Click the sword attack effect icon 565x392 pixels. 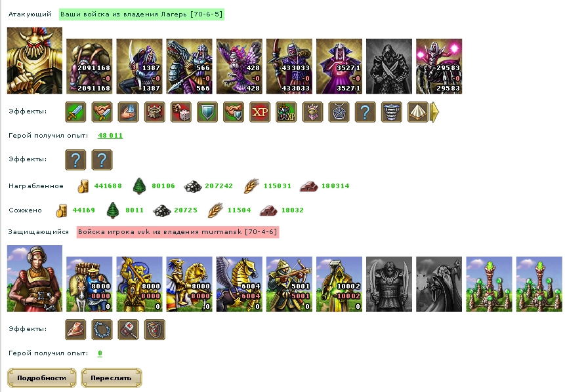75,112
